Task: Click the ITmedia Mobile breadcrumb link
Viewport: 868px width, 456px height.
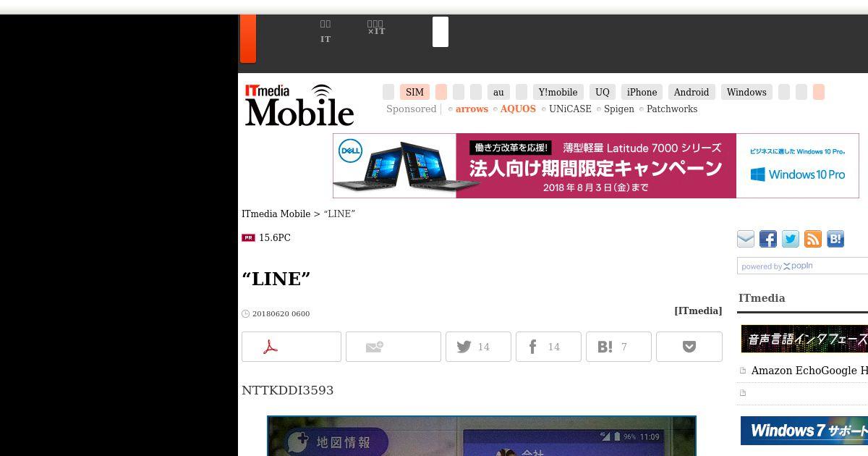Action: [x=276, y=214]
